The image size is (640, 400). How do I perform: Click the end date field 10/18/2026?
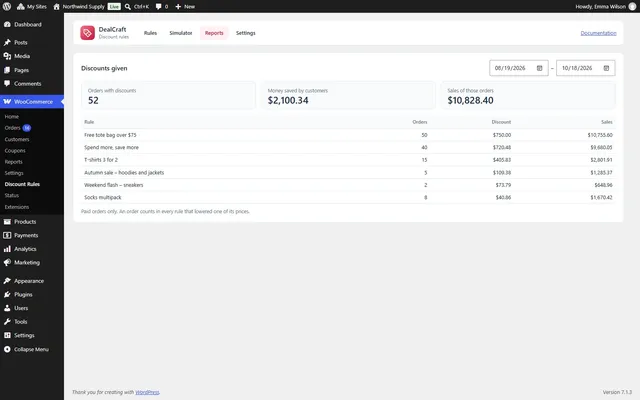tap(586, 68)
